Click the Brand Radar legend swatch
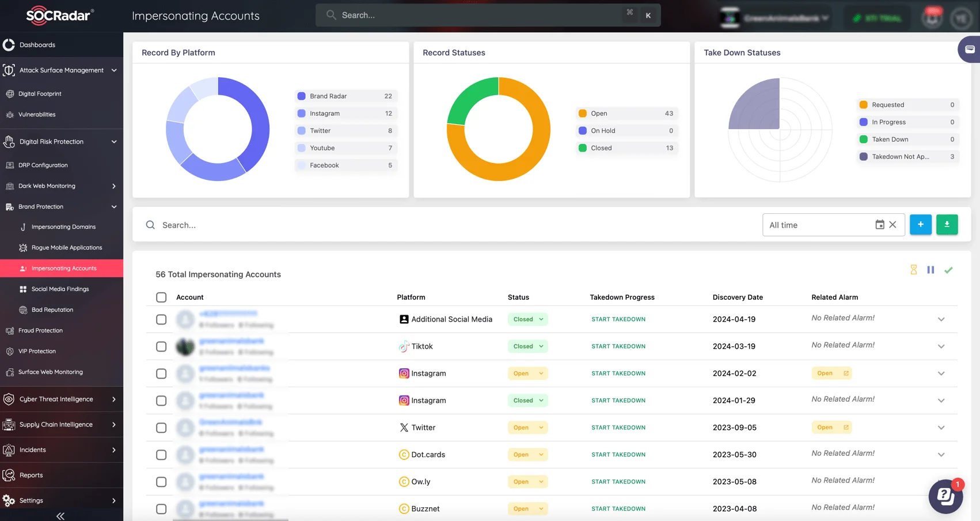Screen dimensions: 980x521 coord(301,96)
